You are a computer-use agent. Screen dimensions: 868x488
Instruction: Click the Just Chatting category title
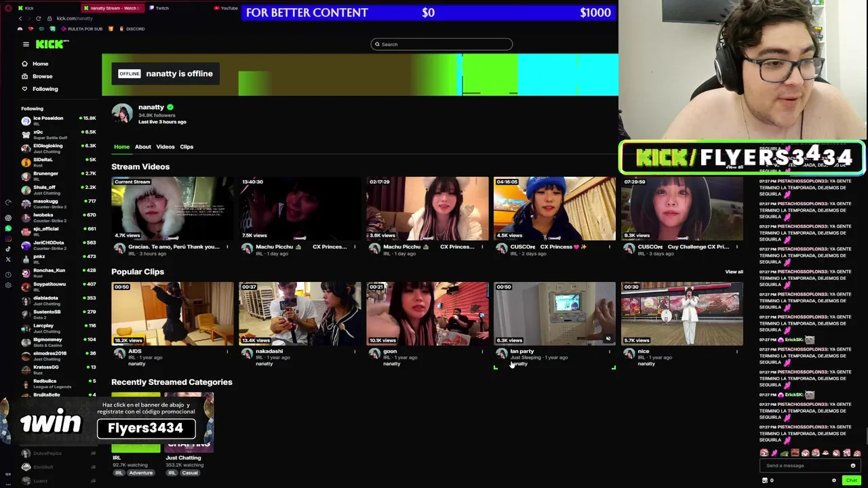pyautogui.click(x=183, y=458)
